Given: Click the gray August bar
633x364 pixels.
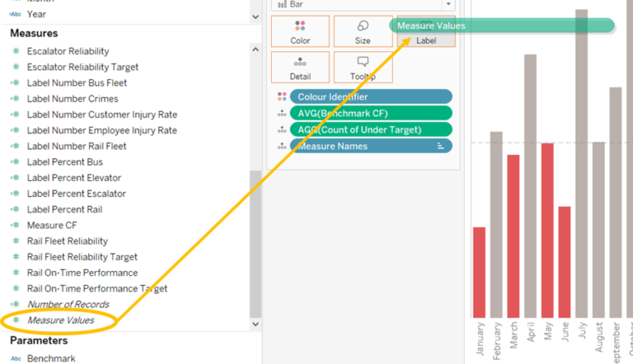Looking at the screenshot, I should 598,230.
